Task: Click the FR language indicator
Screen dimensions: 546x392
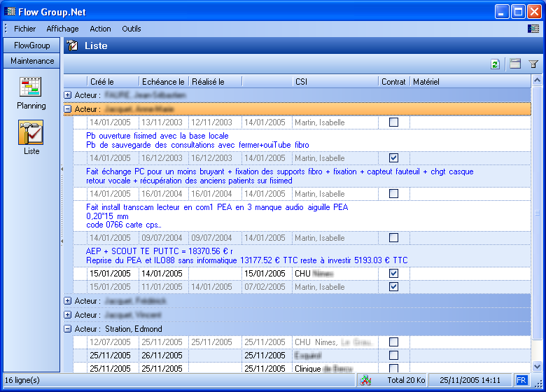Action: pos(521,380)
